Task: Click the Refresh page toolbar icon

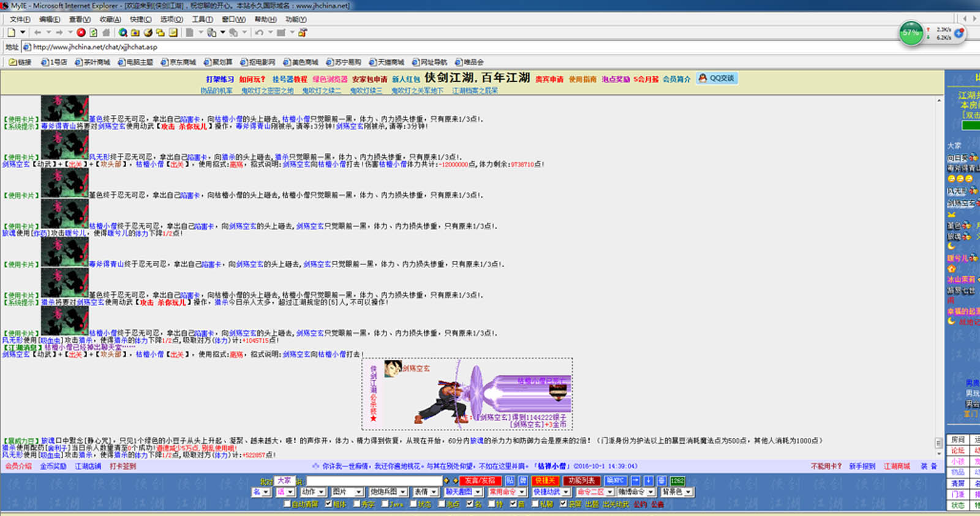Action: (94, 32)
